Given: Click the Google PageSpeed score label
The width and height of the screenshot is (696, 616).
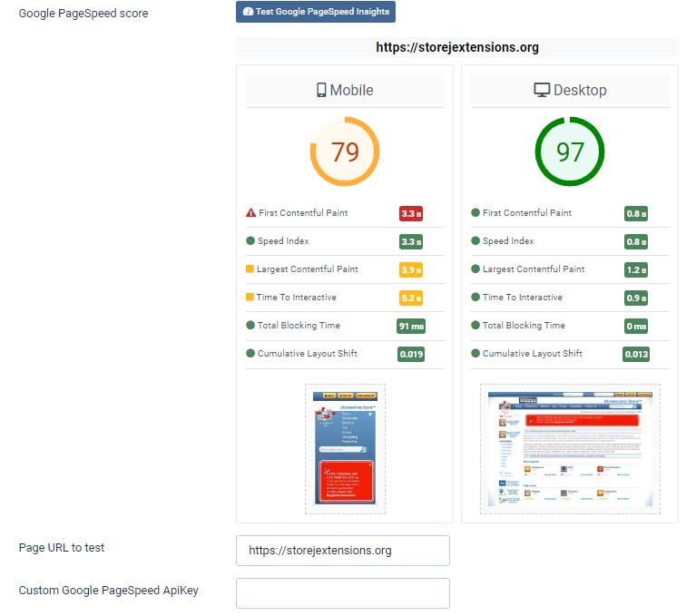Looking at the screenshot, I should (83, 14).
